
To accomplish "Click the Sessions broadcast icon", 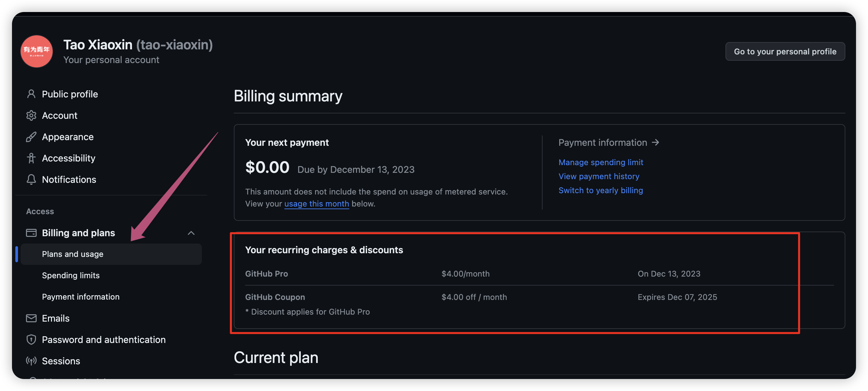I will 31,361.
